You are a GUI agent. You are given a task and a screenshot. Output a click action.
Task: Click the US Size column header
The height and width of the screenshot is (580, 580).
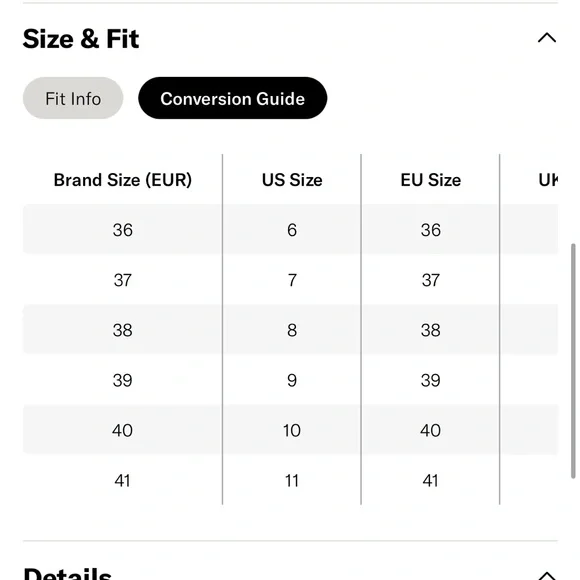point(292,180)
